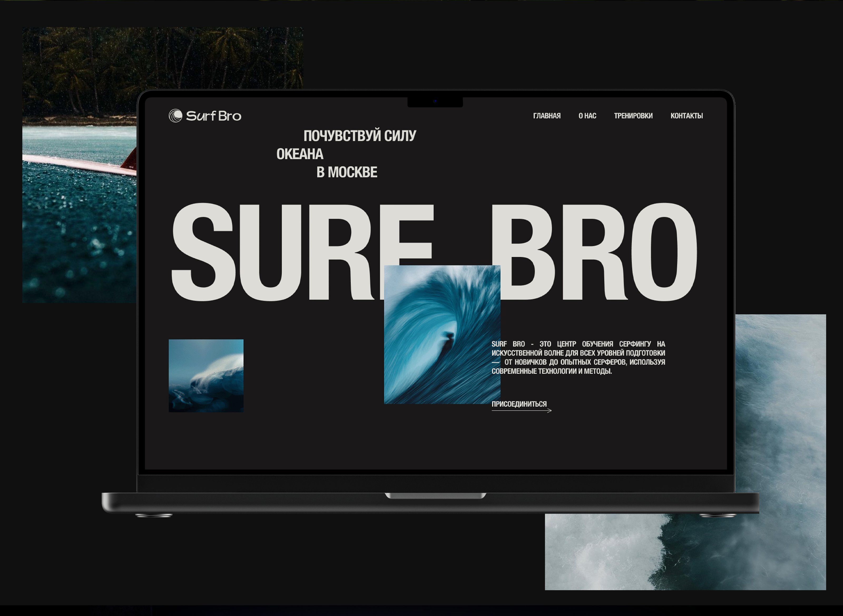The height and width of the screenshot is (616, 843).
Task: Click the small crashing wave thumbnail
Action: [x=206, y=375]
